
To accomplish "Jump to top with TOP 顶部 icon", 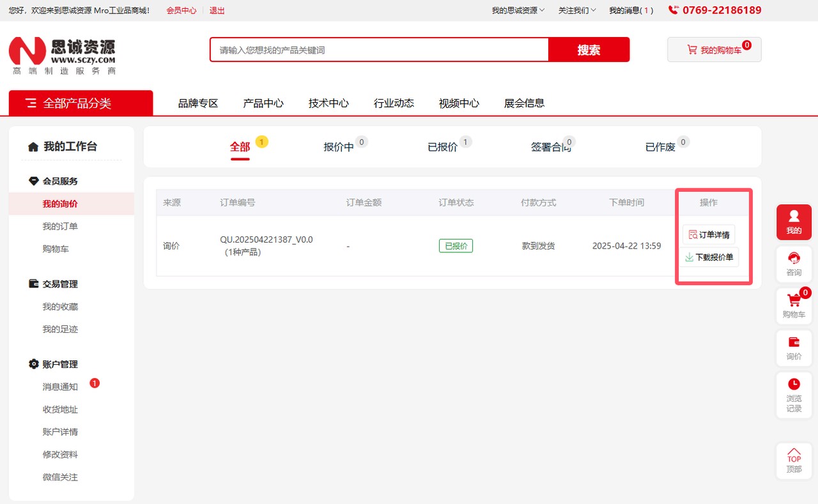I will coord(794,461).
